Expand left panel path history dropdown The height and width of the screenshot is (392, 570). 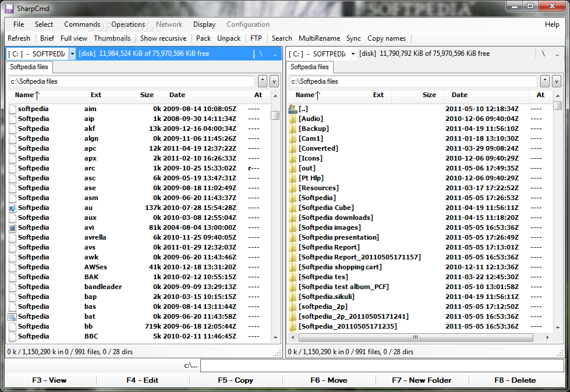tap(274, 81)
